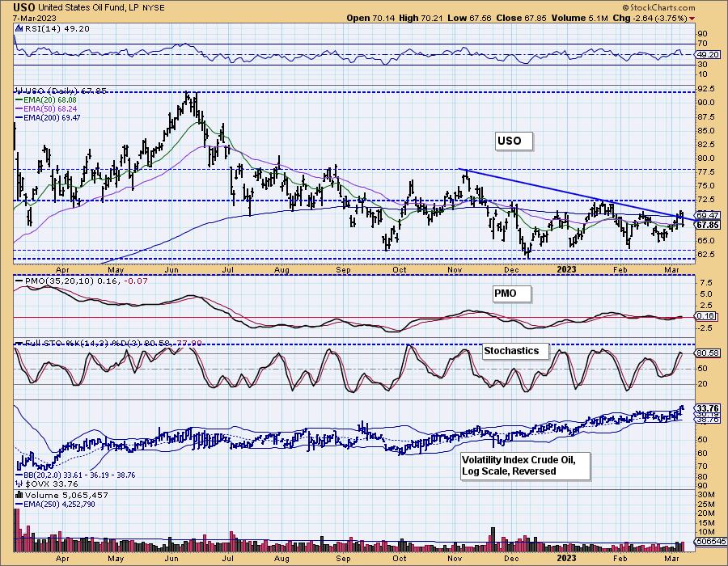Click the 69.47 price axis tag
This screenshot has width=728, height=566.
point(708,216)
